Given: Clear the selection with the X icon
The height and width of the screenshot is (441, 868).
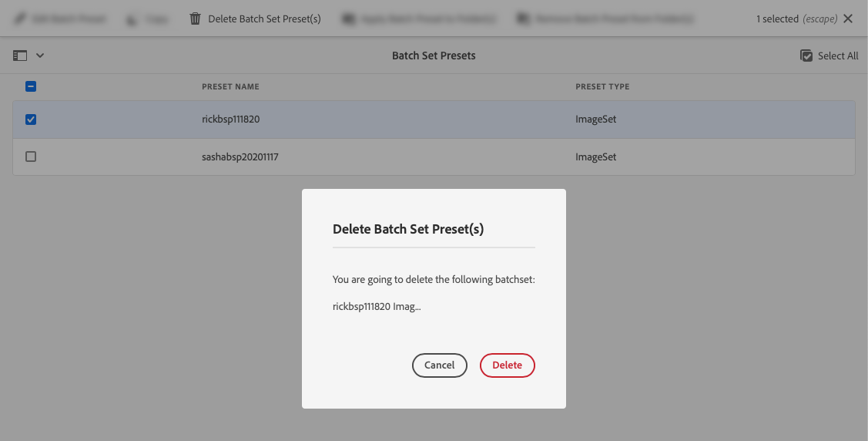Looking at the screenshot, I should 847,19.
